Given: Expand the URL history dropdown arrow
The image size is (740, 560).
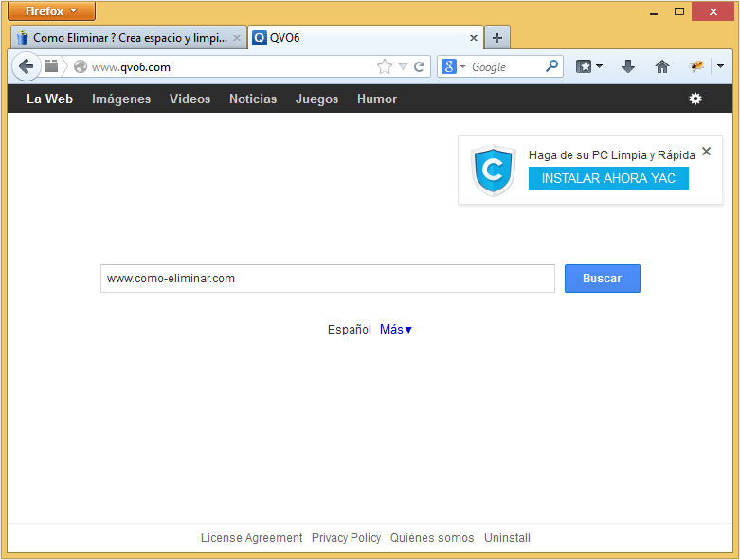Looking at the screenshot, I should [403, 66].
